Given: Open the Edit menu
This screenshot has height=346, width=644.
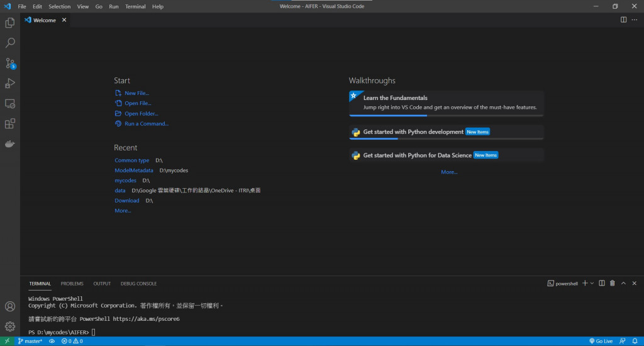Looking at the screenshot, I should pyautogui.click(x=37, y=6).
